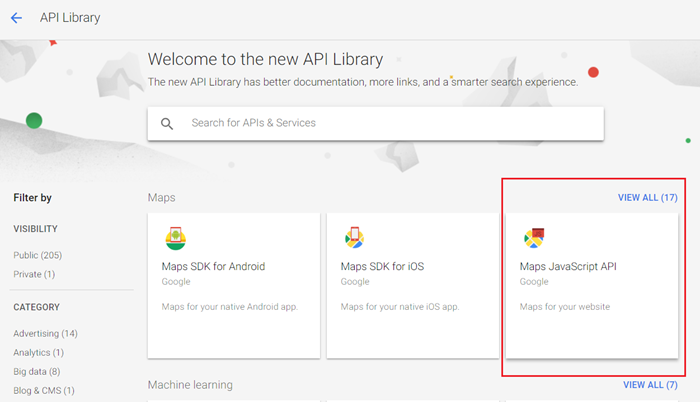Click the 'Maps for your website' description
Screen dimensions: 700x402
pyautogui.click(x=565, y=307)
